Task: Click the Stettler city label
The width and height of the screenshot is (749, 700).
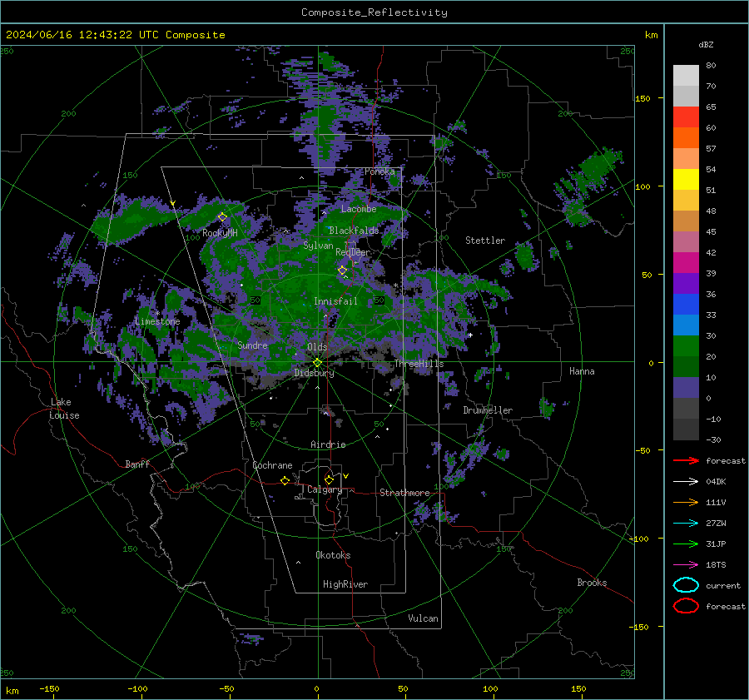Action: pyautogui.click(x=485, y=241)
